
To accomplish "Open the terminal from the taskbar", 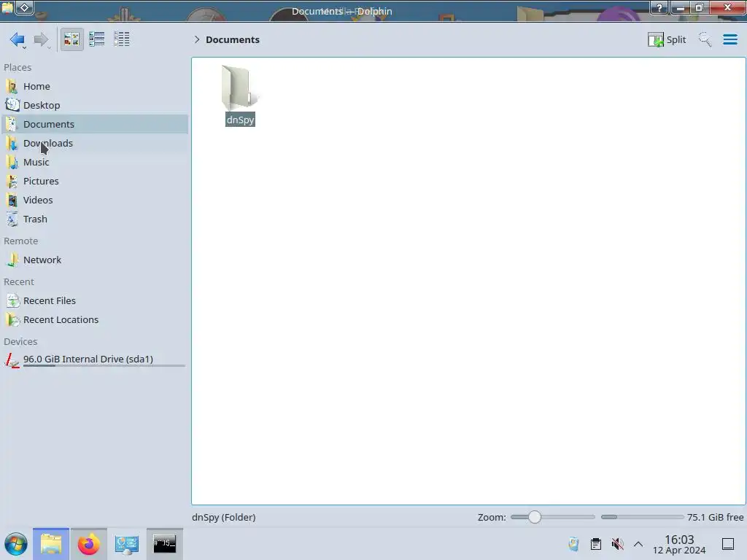I will click(165, 544).
